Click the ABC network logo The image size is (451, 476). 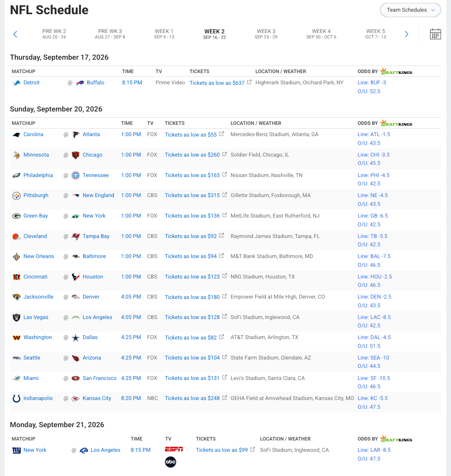(x=171, y=462)
